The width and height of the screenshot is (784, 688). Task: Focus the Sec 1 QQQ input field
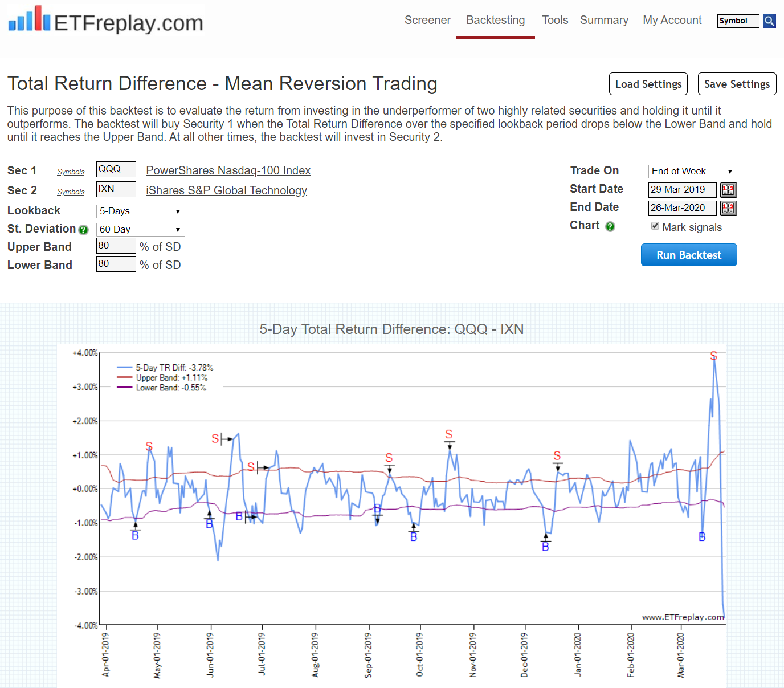(116, 169)
